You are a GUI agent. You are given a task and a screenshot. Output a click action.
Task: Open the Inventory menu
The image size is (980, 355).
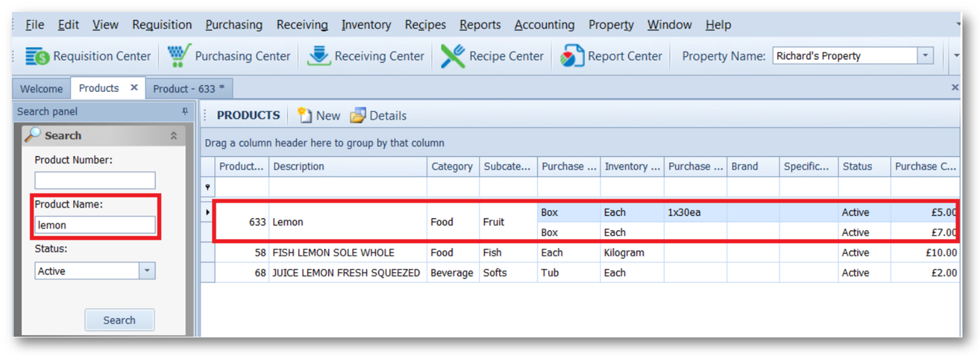(x=366, y=25)
